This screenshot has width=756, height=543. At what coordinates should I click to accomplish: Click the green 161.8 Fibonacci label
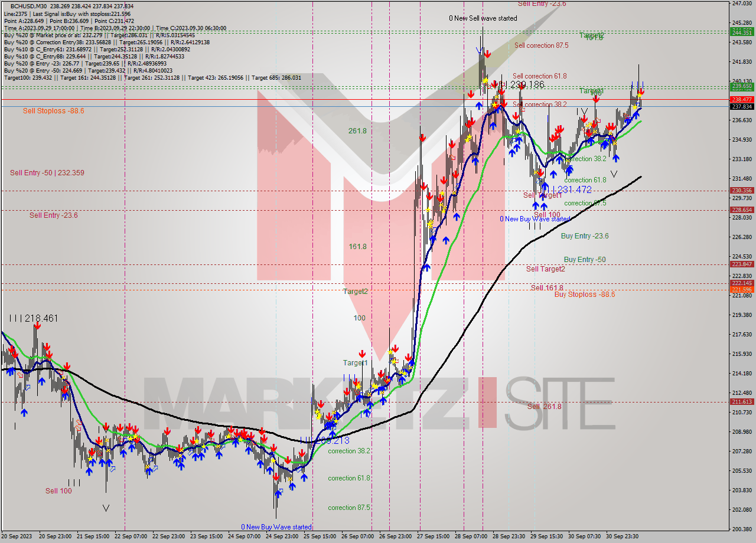357,247
